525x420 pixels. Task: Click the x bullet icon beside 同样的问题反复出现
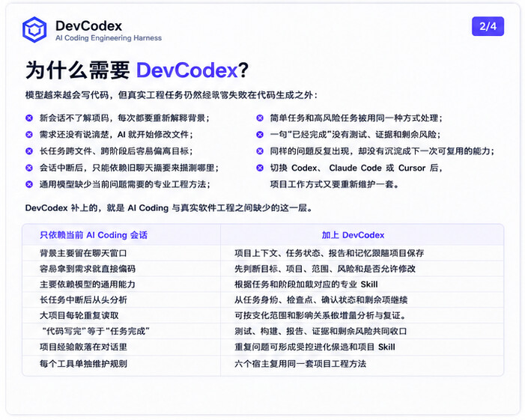pos(260,151)
